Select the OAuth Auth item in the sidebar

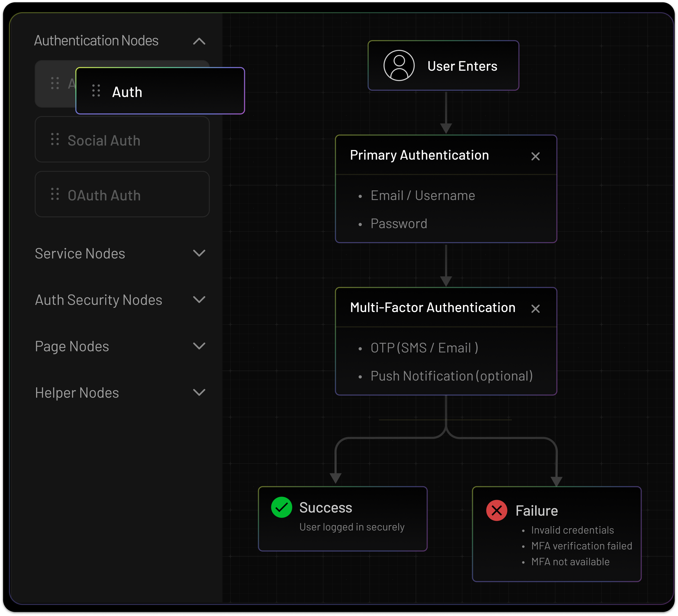(104, 195)
